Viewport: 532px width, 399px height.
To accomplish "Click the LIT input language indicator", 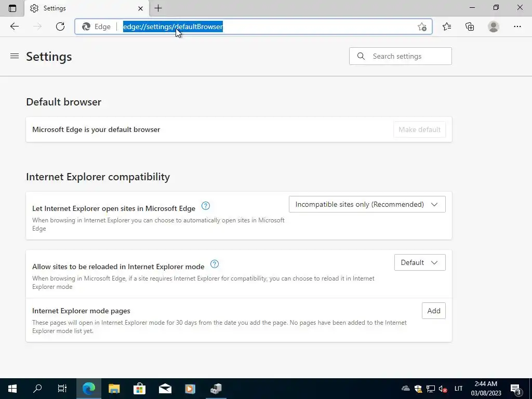I will click(458, 389).
